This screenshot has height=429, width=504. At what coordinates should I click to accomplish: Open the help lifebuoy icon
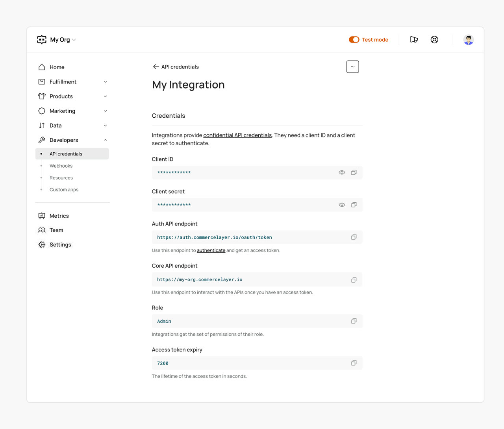pos(434,40)
